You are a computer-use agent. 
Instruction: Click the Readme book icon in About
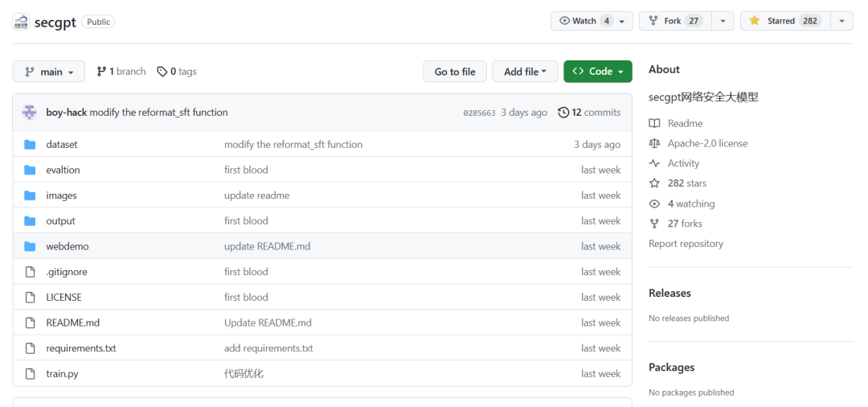point(654,124)
